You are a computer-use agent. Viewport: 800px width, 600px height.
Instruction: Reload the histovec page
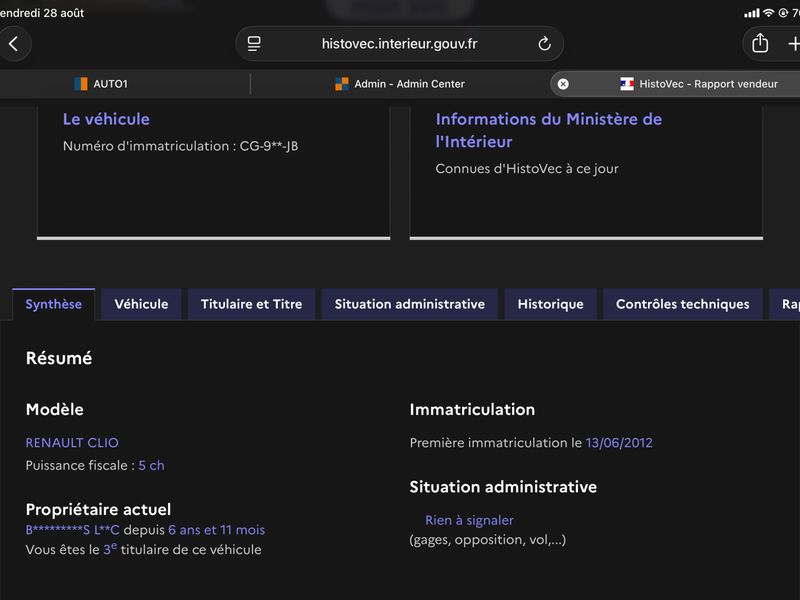(x=544, y=44)
